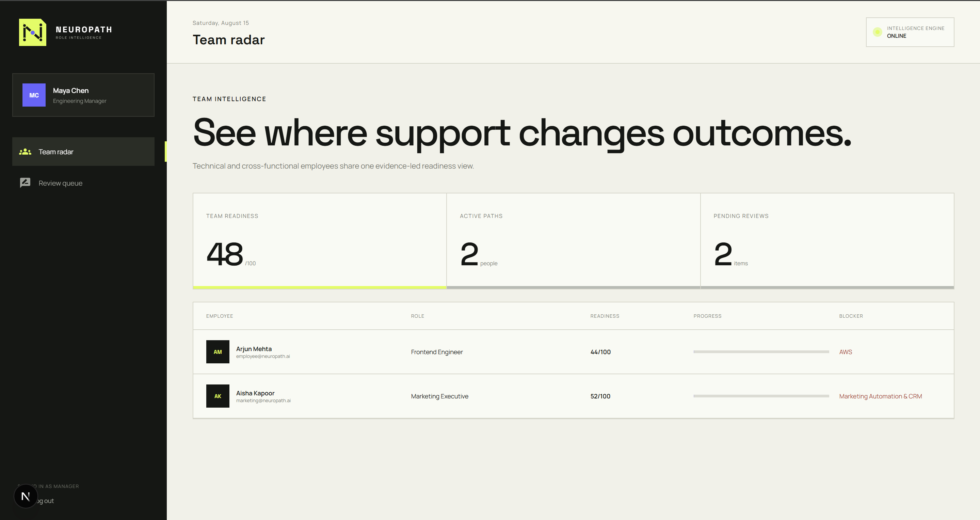
Task: Click Aisha Kapoor's progress bar
Action: coord(761,396)
